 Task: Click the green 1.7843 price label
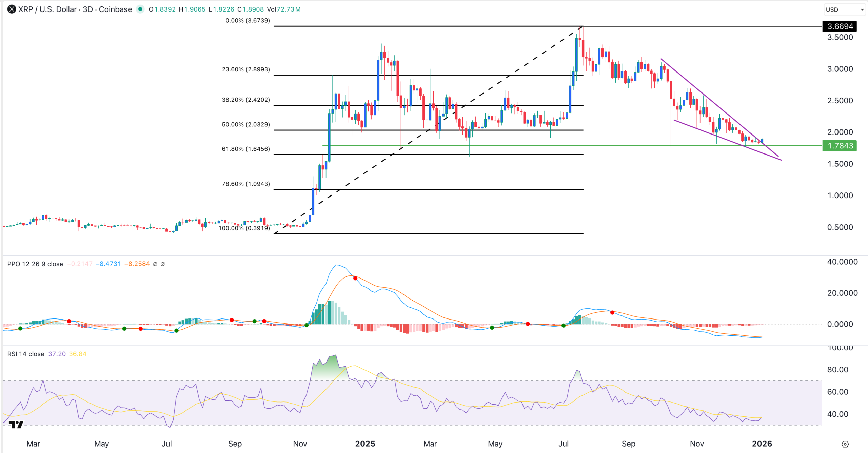840,146
